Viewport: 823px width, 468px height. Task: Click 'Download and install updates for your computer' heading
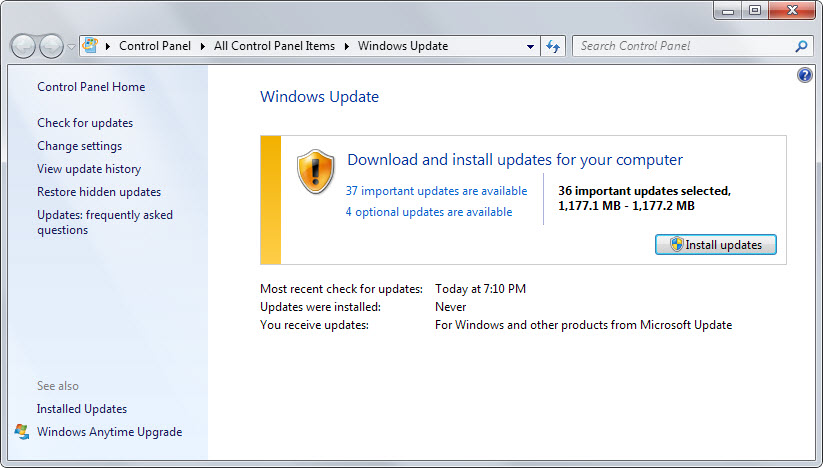[x=515, y=159]
